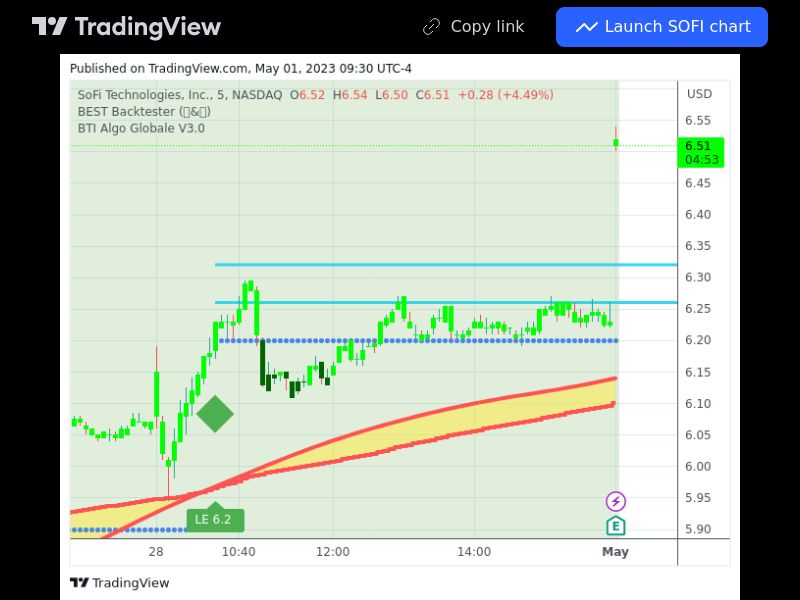
Task: Click the chart-line icon in the Launch button
Action: coord(587,27)
